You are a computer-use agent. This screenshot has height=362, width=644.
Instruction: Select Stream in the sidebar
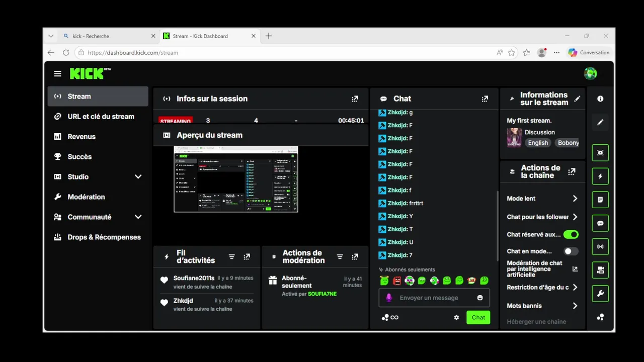pos(98,96)
